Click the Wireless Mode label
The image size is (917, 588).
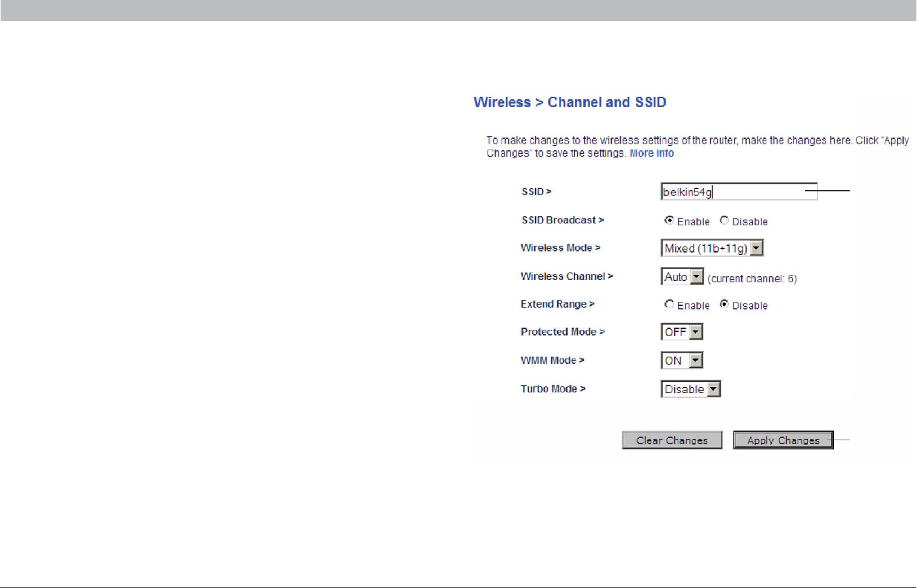click(560, 248)
